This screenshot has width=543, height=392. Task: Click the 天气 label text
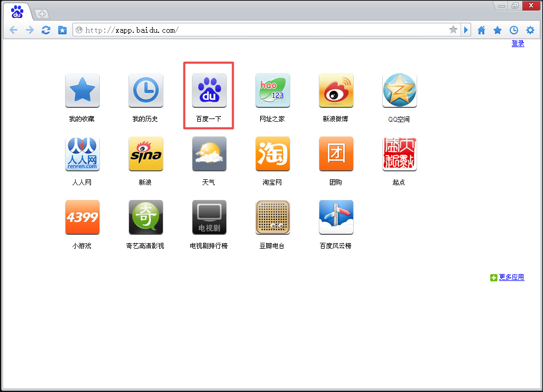208,183
